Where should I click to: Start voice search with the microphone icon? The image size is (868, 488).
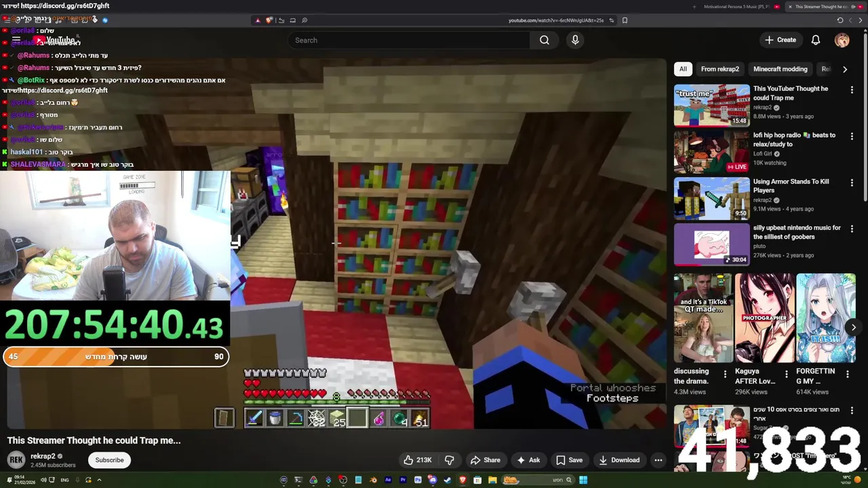click(575, 40)
